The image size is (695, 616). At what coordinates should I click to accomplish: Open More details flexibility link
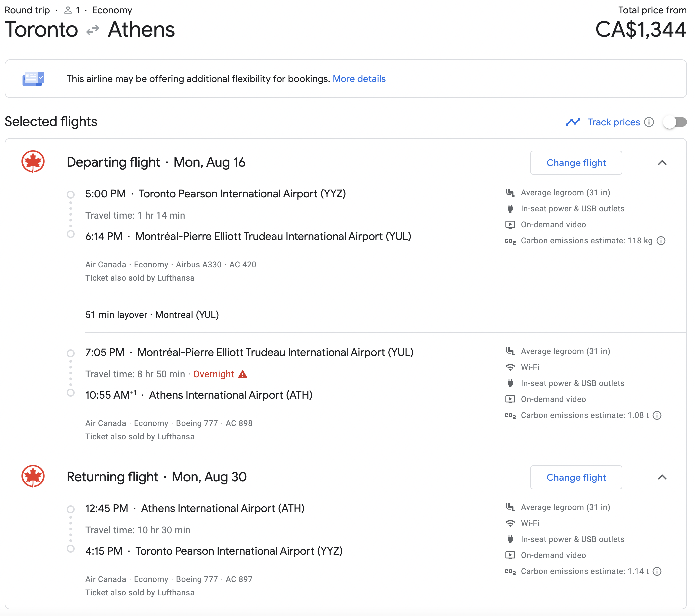[359, 79]
